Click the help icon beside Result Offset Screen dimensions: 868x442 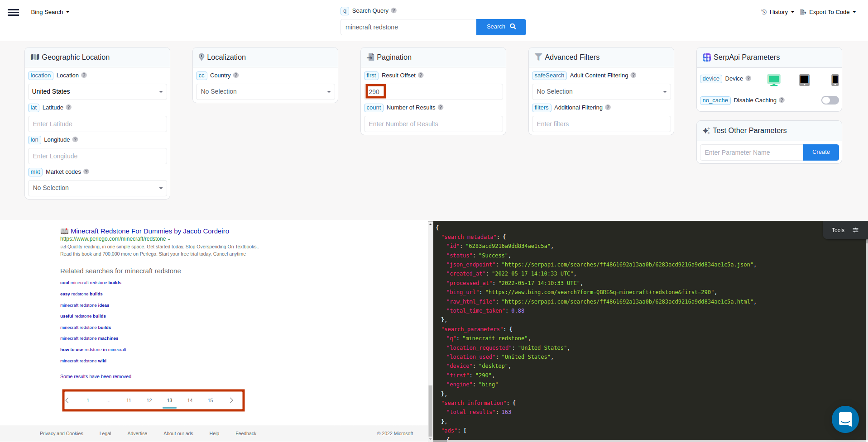421,76
